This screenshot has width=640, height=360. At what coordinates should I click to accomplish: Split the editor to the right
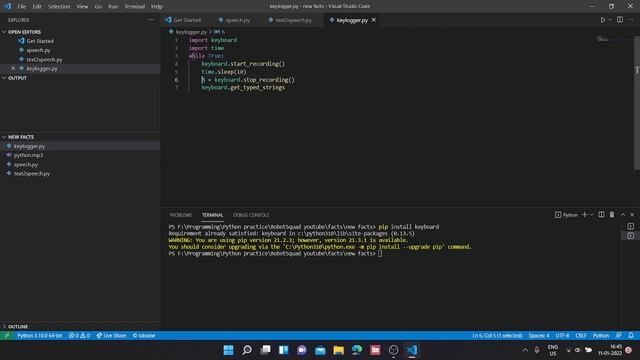pos(620,20)
